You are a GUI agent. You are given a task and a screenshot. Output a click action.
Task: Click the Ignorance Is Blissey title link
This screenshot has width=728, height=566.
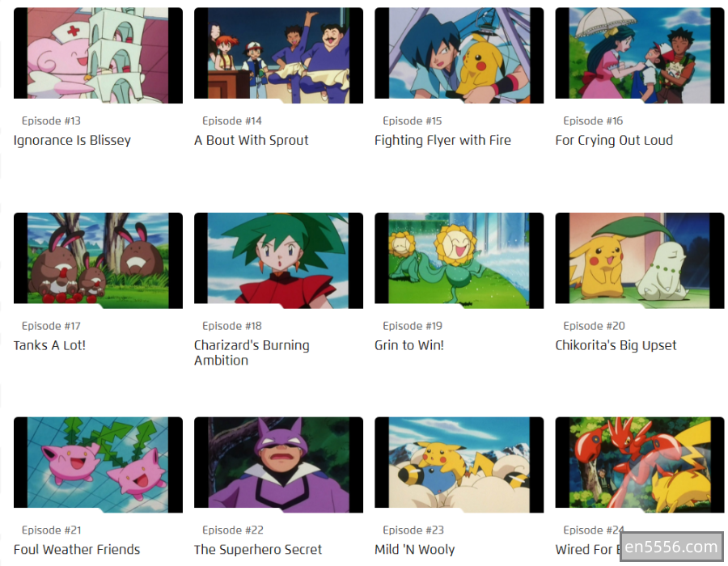click(72, 140)
